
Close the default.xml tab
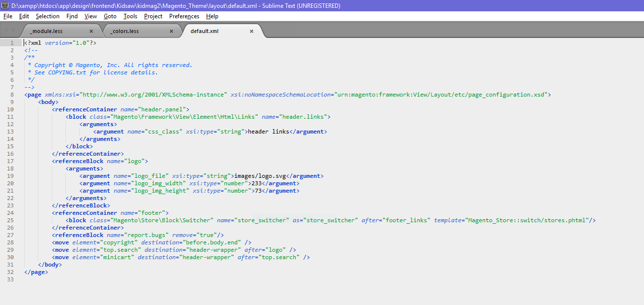[251, 31]
